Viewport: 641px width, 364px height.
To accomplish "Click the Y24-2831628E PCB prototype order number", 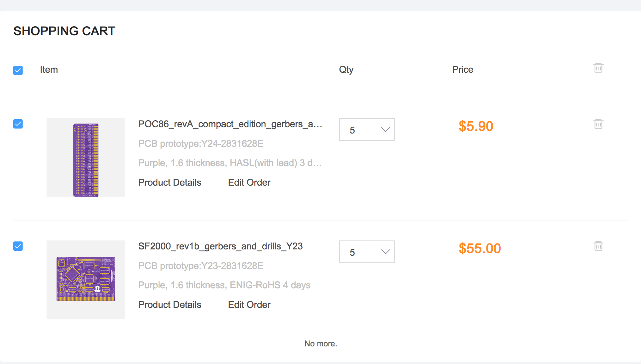I will click(x=201, y=143).
